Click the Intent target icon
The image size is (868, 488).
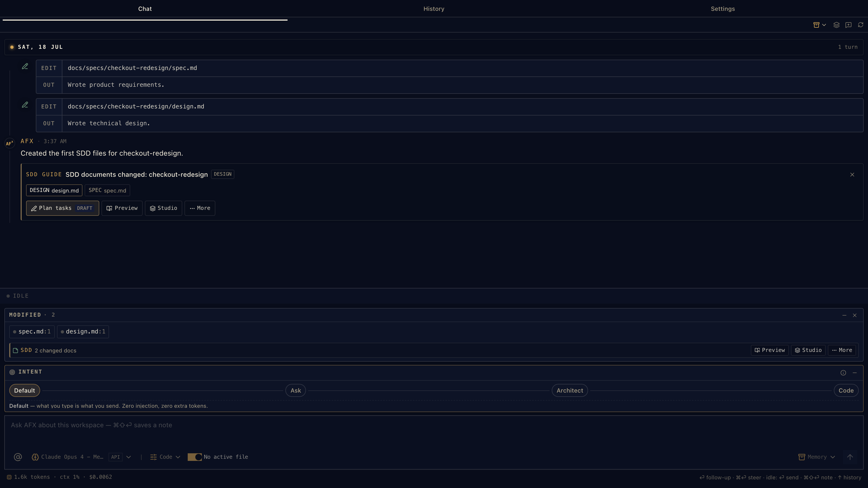tap(12, 372)
